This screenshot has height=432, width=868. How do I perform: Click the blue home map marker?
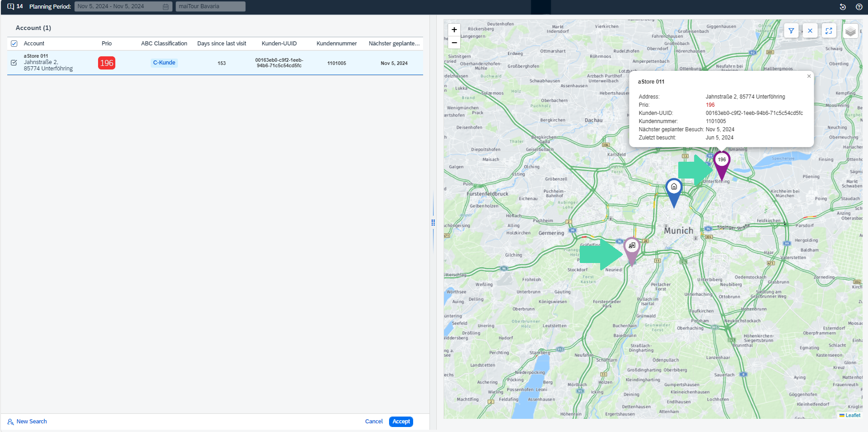pos(674,192)
